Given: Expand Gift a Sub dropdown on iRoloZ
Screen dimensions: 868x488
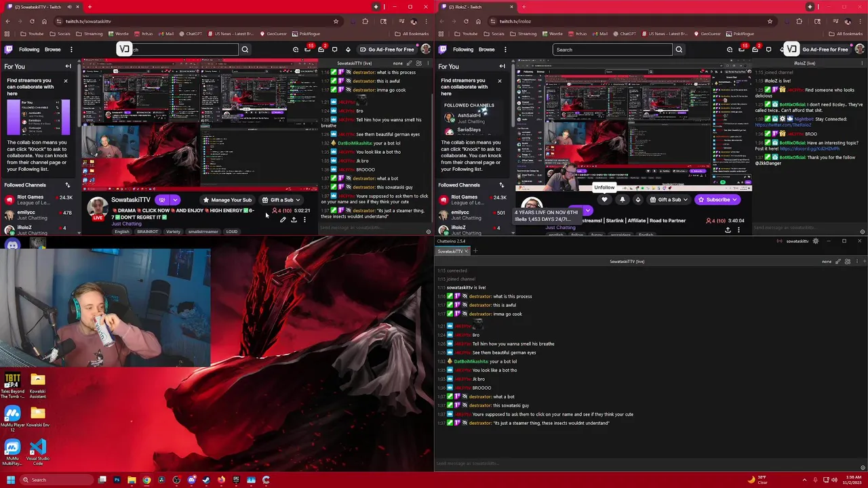Looking at the screenshot, I should 686,200.
